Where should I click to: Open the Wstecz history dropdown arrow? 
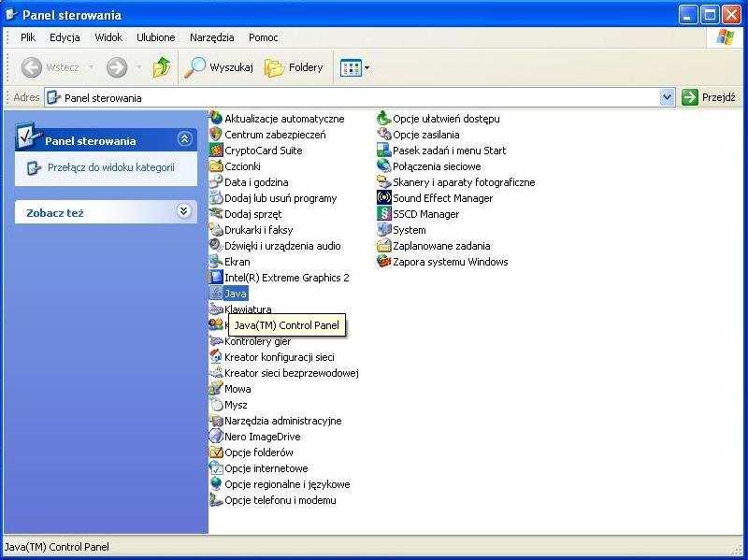tap(91, 67)
